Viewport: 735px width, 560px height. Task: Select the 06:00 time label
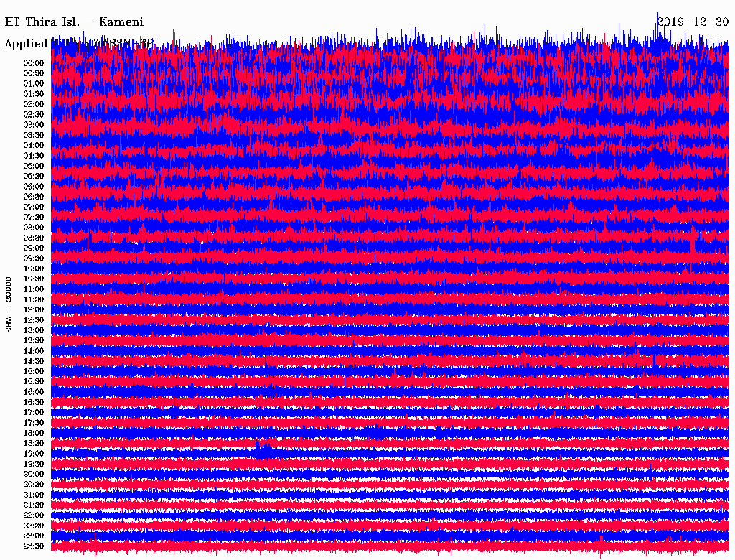coord(33,187)
